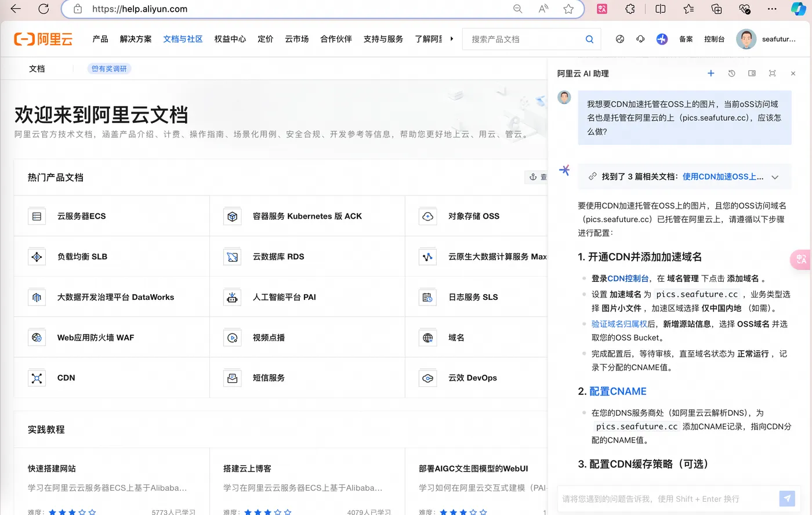Click the dock panel icon in AI assistant

tap(752, 73)
